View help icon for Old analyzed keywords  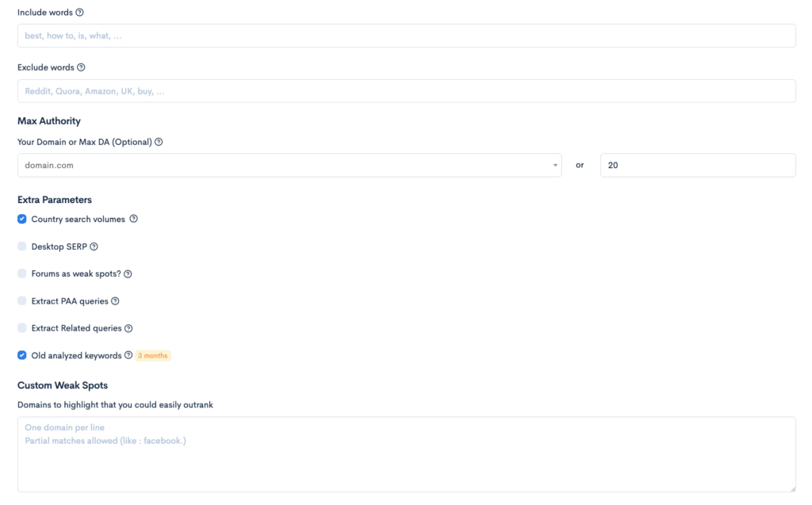pos(128,355)
